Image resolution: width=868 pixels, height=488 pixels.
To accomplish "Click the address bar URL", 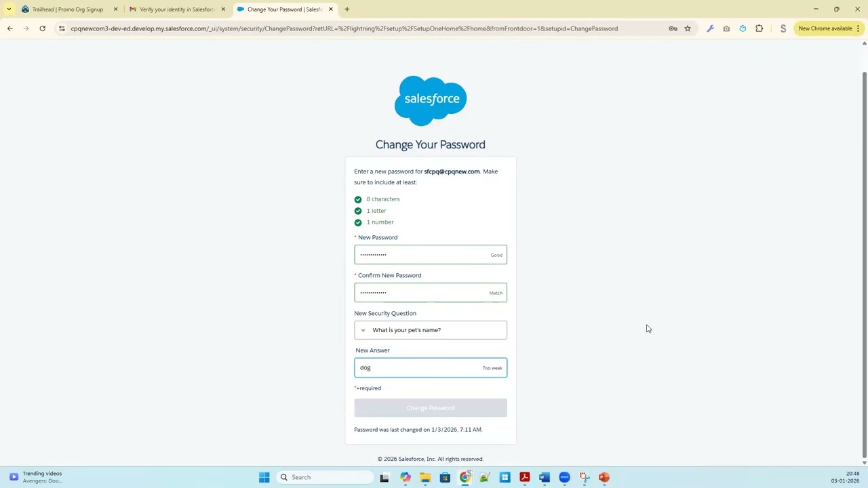I will pos(344,28).
